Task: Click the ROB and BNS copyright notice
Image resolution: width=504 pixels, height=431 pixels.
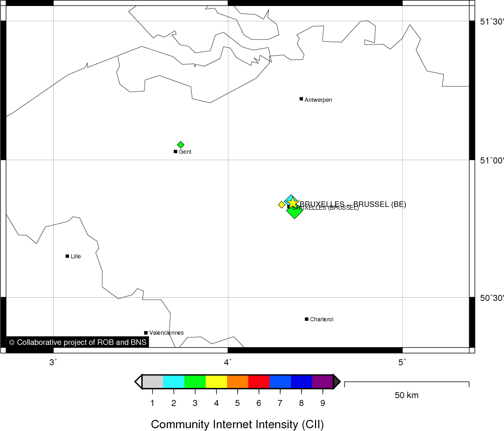Action: (78, 342)
